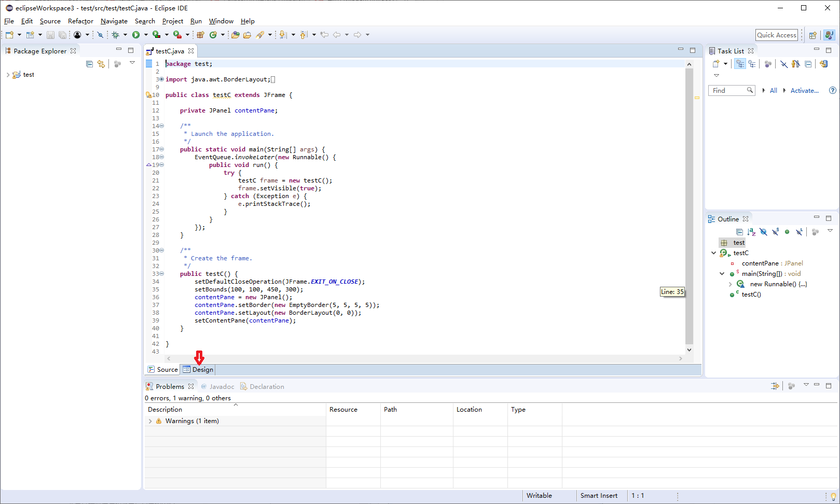Image resolution: width=840 pixels, height=504 pixels.
Task: Open the Refactor menu
Action: pos(80,21)
